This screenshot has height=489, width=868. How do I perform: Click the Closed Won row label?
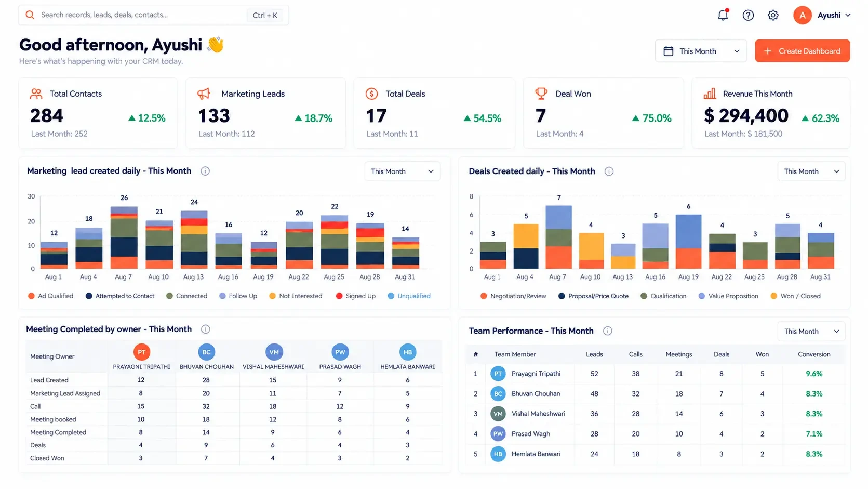(x=47, y=458)
